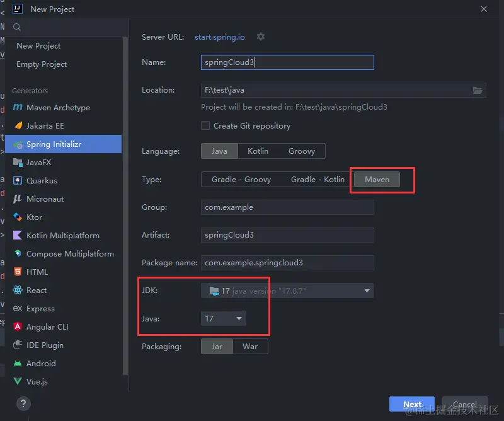The width and height of the screenshot is (504, 421).
Task: Select Express generator label
Action: [40, 308]
